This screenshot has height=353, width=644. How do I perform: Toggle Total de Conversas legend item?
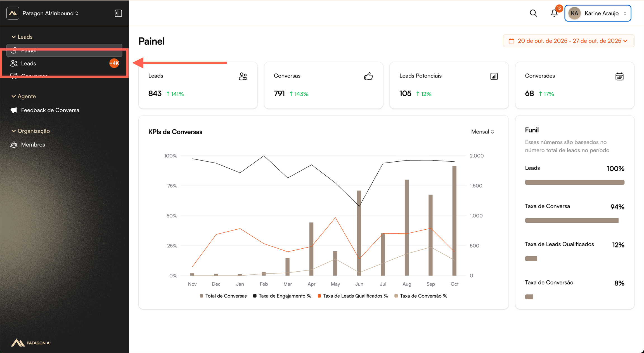pos(223,296)
